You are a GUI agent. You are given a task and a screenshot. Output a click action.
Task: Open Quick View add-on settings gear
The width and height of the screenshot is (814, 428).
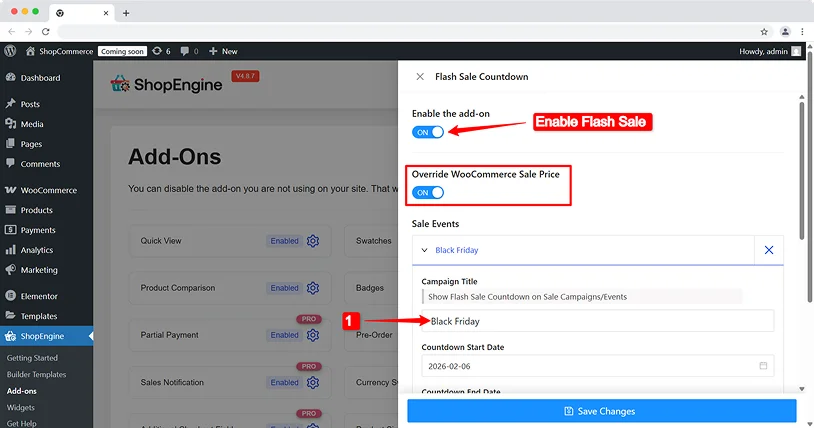tap(313, 241)
